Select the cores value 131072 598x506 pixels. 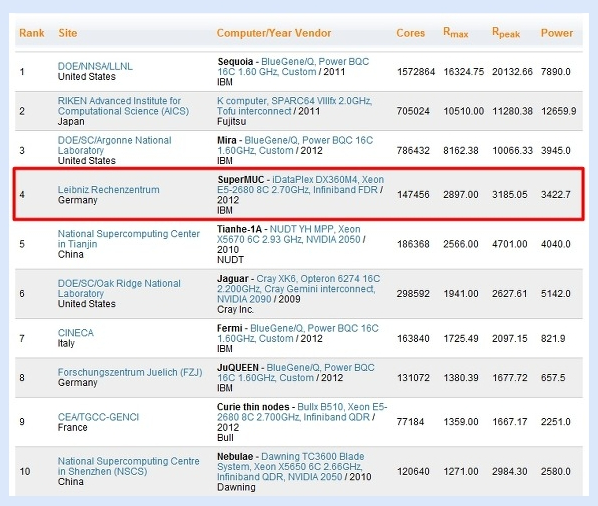[413, 377]
